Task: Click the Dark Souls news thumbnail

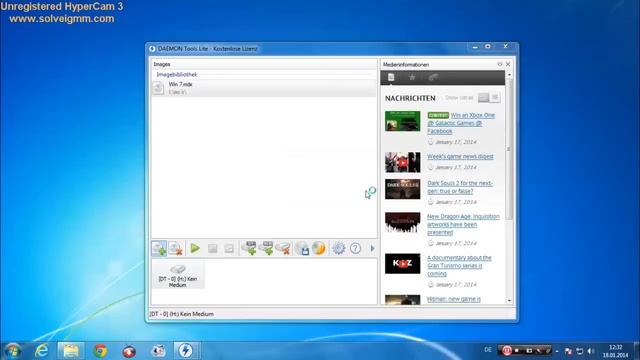Action: [x=402, y=189]
